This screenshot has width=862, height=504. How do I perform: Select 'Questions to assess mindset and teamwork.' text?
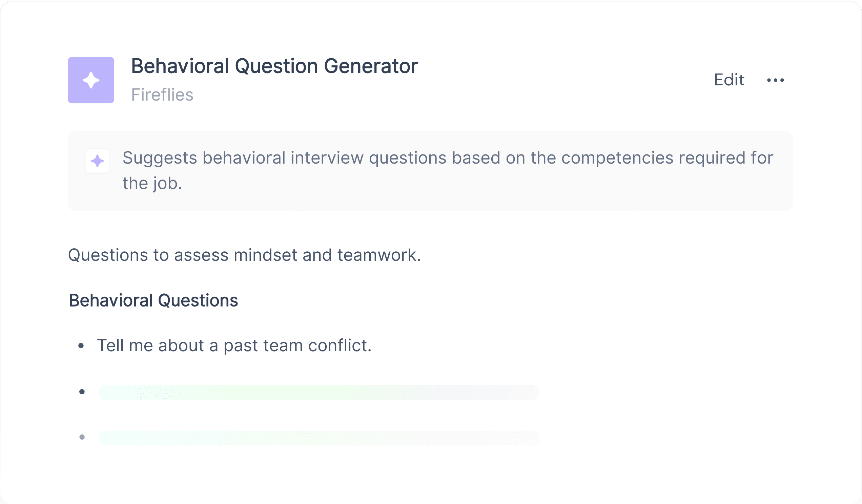click(x=245, y=255)
